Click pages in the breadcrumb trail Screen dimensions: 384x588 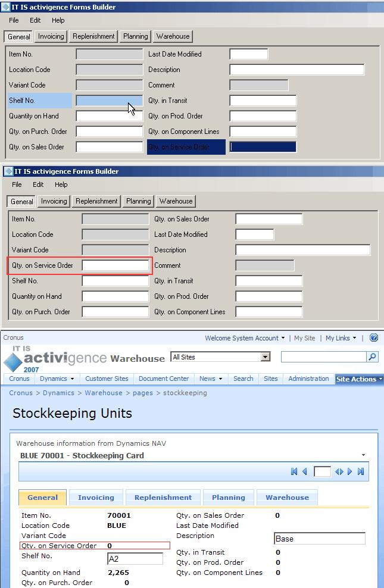143,393
